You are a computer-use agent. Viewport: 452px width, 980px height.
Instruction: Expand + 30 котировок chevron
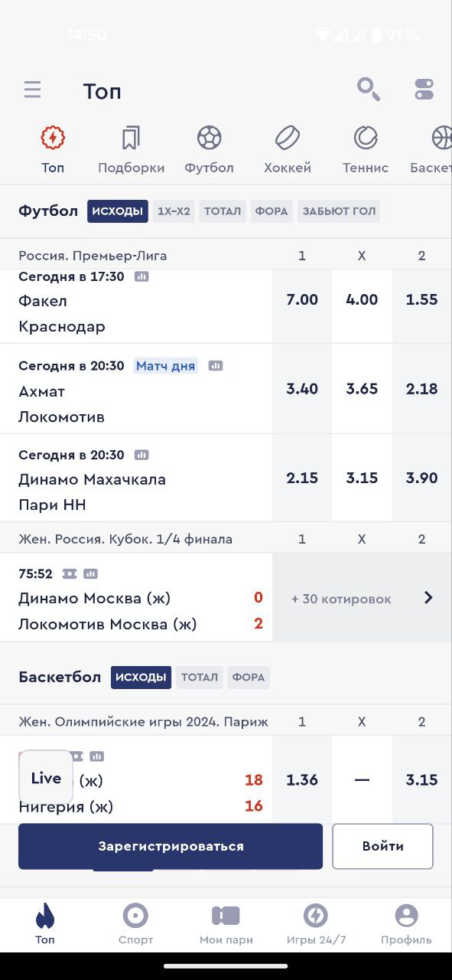point(428,598)
